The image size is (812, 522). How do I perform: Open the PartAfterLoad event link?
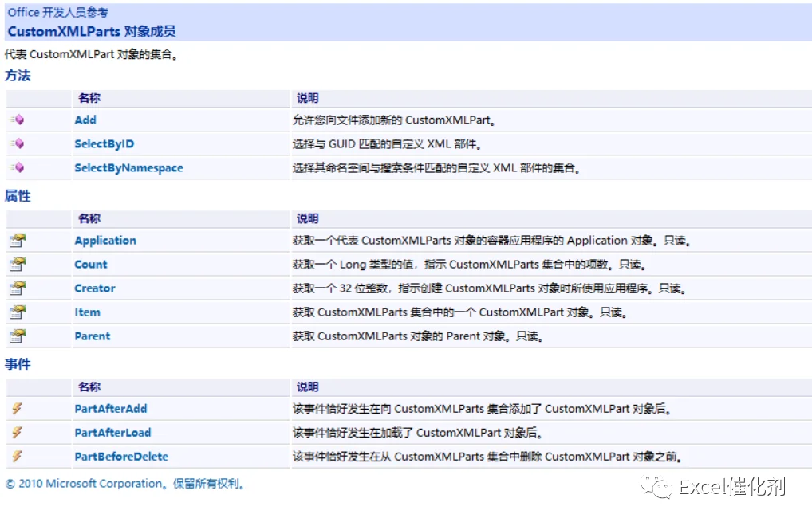[x=113, y=433]
